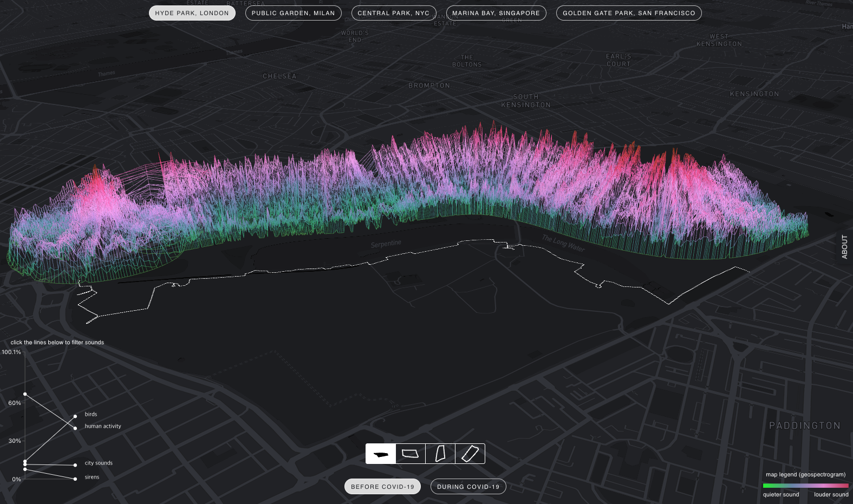853x504 pixels.
Task: Select the flat perspective view icon
Action: [x=381, y=454]
